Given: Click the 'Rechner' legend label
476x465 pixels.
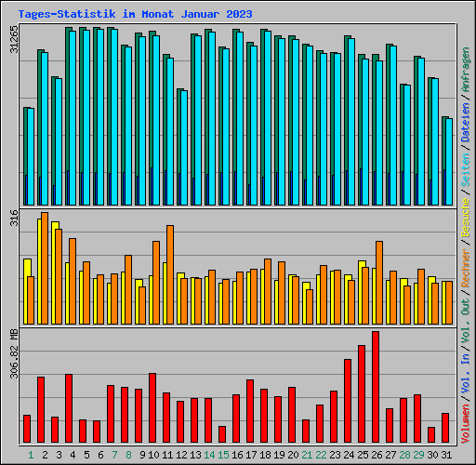Looking at the screenshot, I should [466, 268].
